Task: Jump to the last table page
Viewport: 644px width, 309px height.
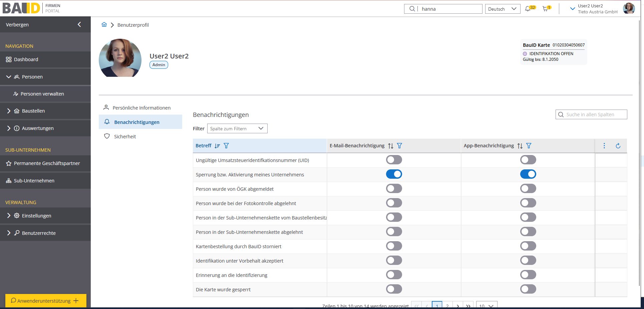Action: click(468, 306)
